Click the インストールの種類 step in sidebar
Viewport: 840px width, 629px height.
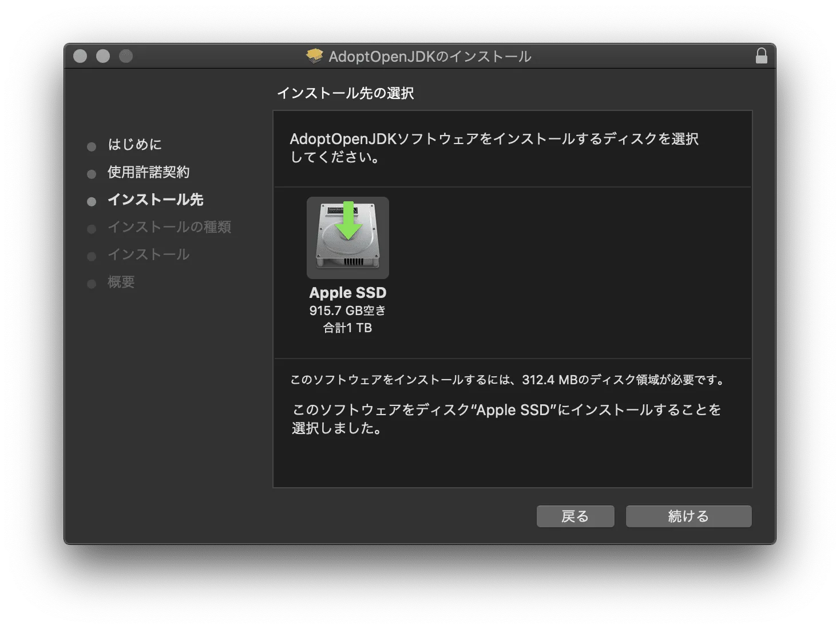[x=169, y=227]
